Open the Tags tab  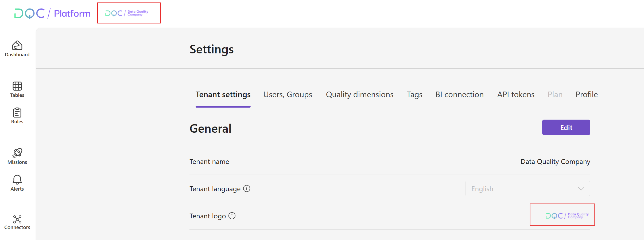414,95
